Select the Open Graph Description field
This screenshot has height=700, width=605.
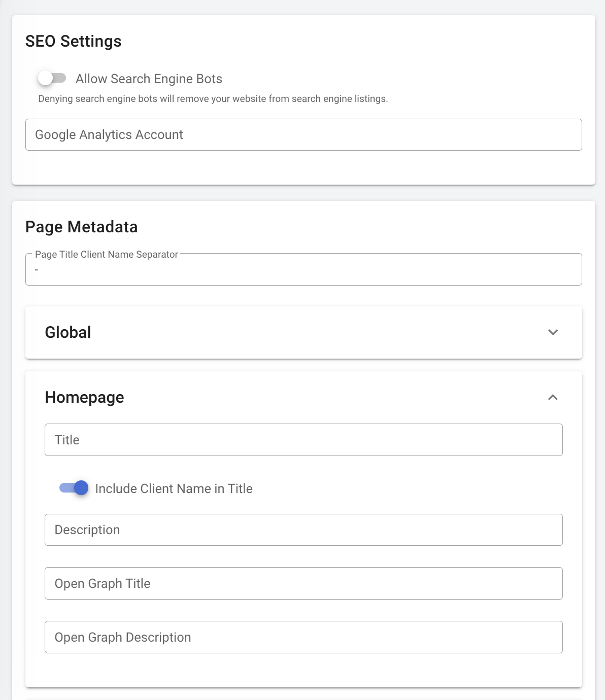tap(303, 638)
